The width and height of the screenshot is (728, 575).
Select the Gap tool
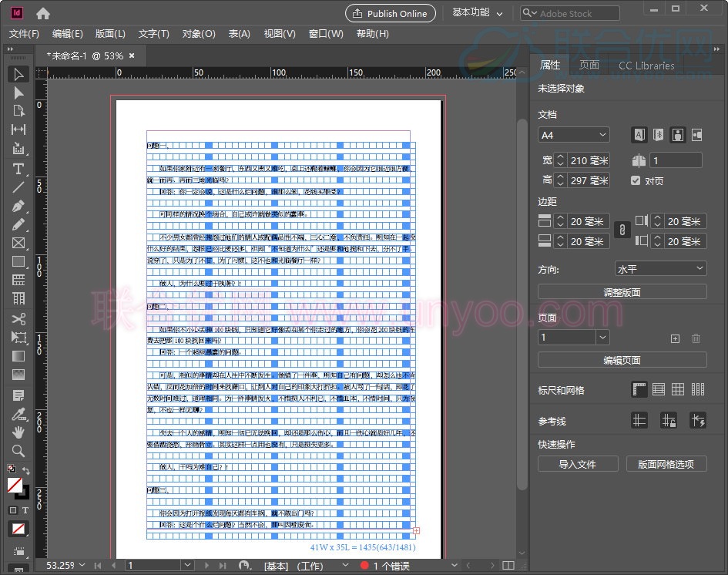[18, 129]
